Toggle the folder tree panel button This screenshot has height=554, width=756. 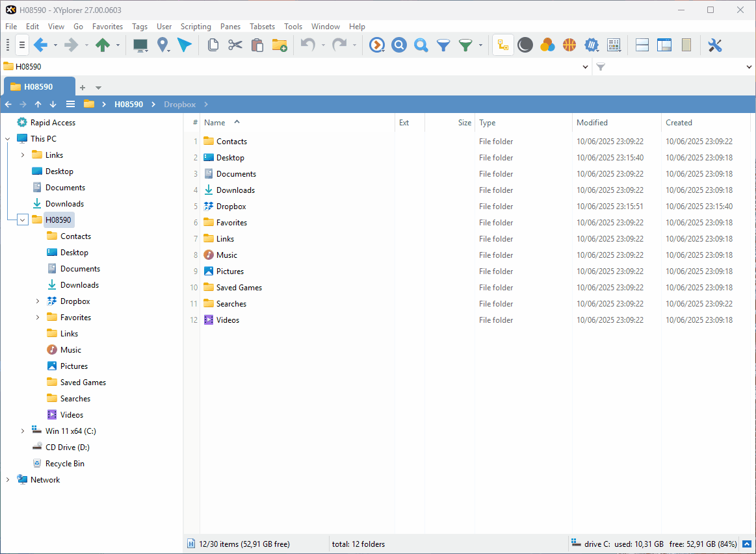(x=502, y=45)
